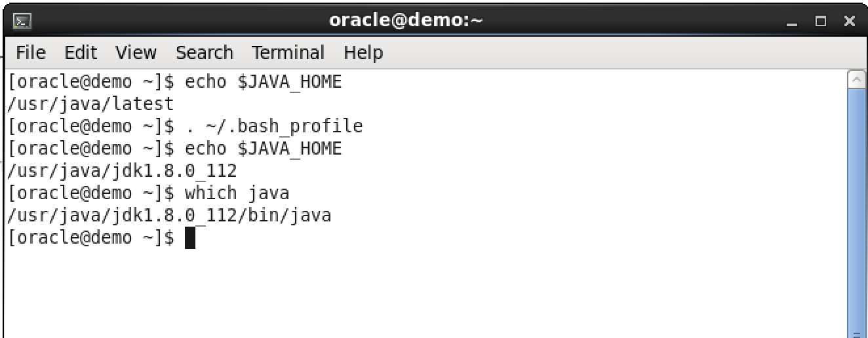Click the scrollbar up arrow
Screen dimensions: 868x338
856,80
